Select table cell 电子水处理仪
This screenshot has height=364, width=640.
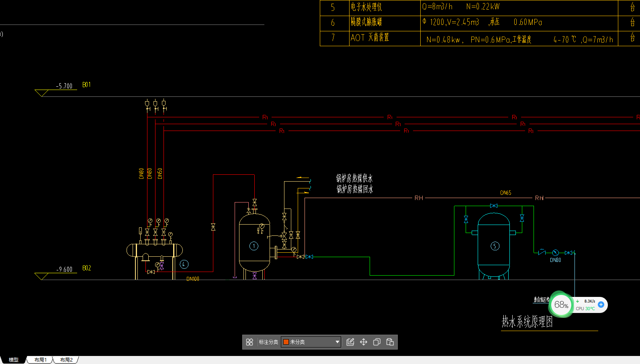tap(366, 7)
